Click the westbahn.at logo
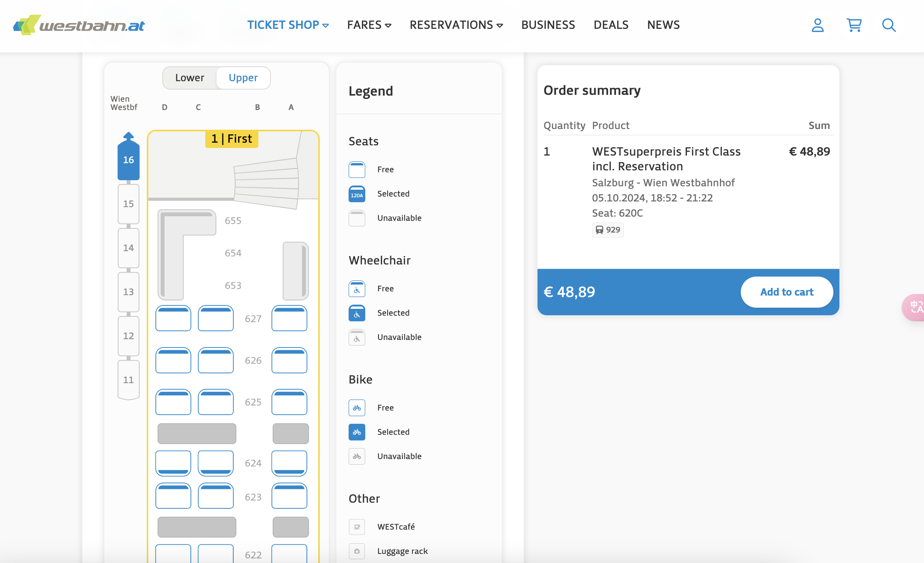Viewport: 924px width, 563px height. tap(79, 25)
